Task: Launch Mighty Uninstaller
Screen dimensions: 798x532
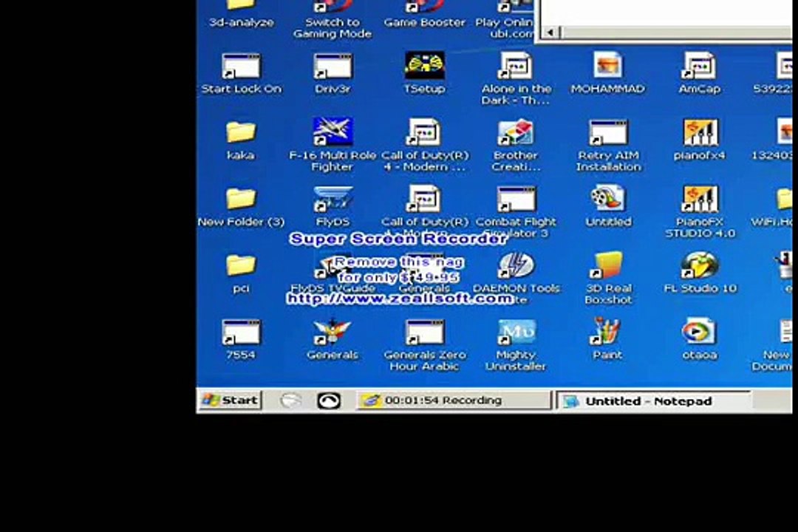Action: point(516,332)
